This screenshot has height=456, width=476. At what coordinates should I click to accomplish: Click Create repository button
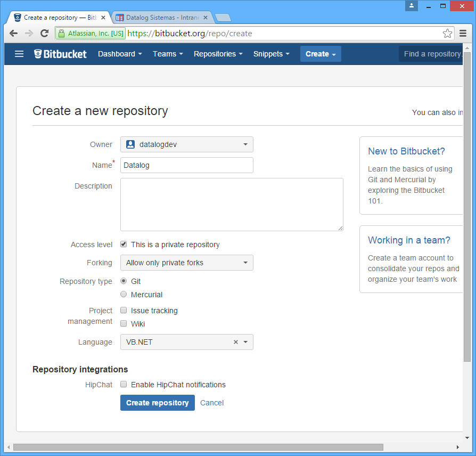click(x=157, y=403)
